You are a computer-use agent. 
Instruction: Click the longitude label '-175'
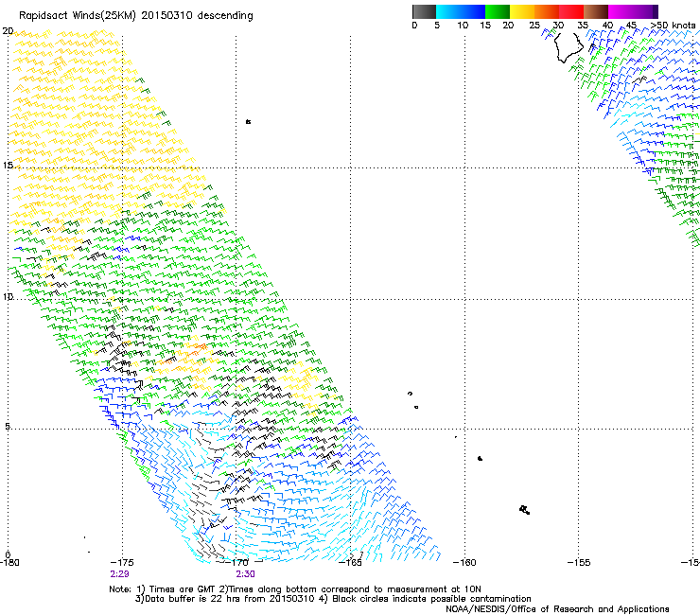pos(122,563)
